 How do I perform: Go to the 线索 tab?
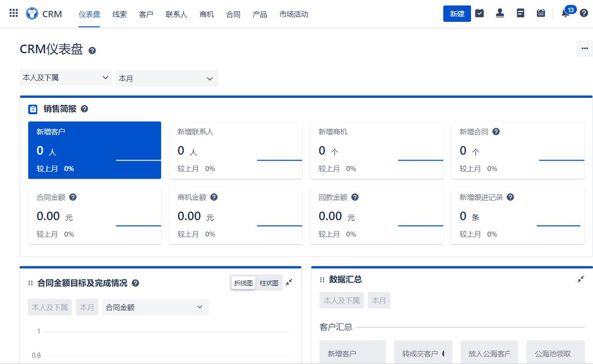(120, 14)
